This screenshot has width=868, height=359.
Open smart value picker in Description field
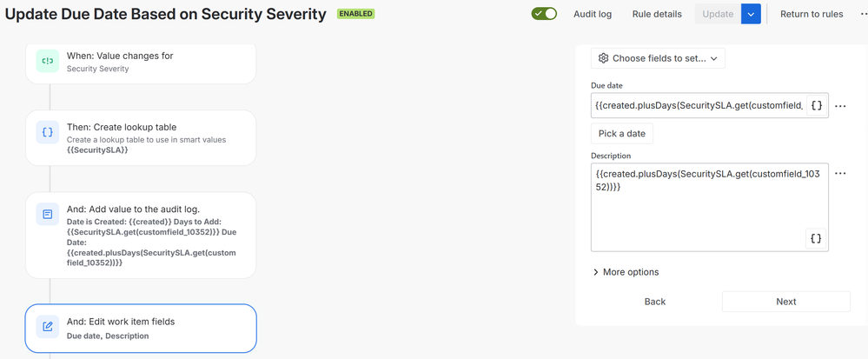(816, 238)
